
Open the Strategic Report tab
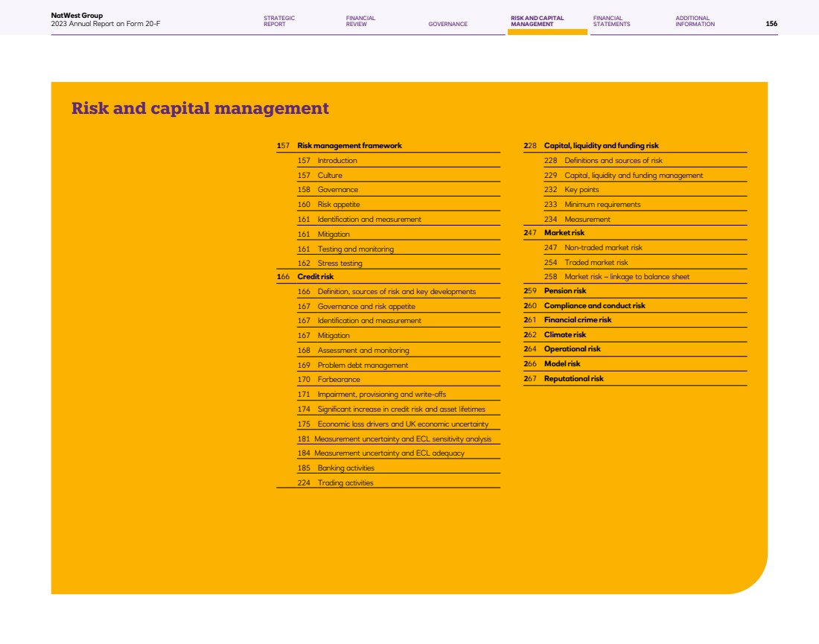pyautogui.click(x=279, y=21)
